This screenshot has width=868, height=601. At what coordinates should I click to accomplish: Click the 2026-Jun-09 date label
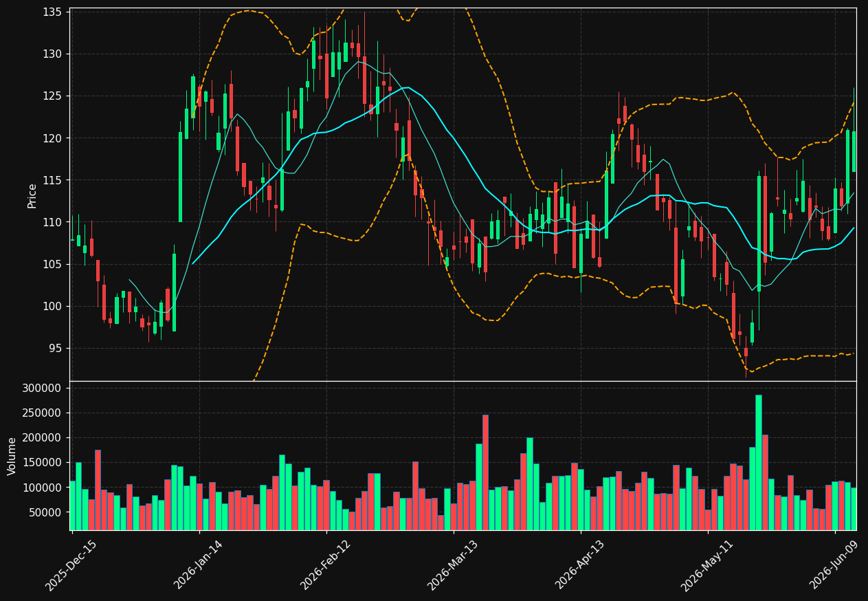[834, 565]
